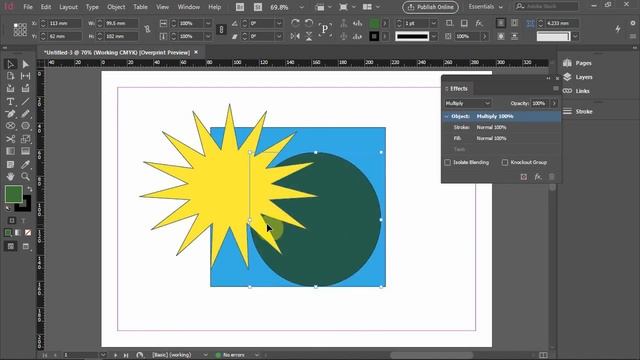
Task: Click the Publish Online button
Action: tap(430, 7)
